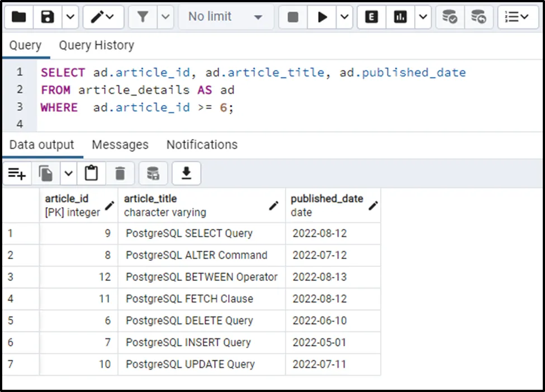This screenshot has height=392, width=545.
Task: Click the Download results icon
Action: 186,173
